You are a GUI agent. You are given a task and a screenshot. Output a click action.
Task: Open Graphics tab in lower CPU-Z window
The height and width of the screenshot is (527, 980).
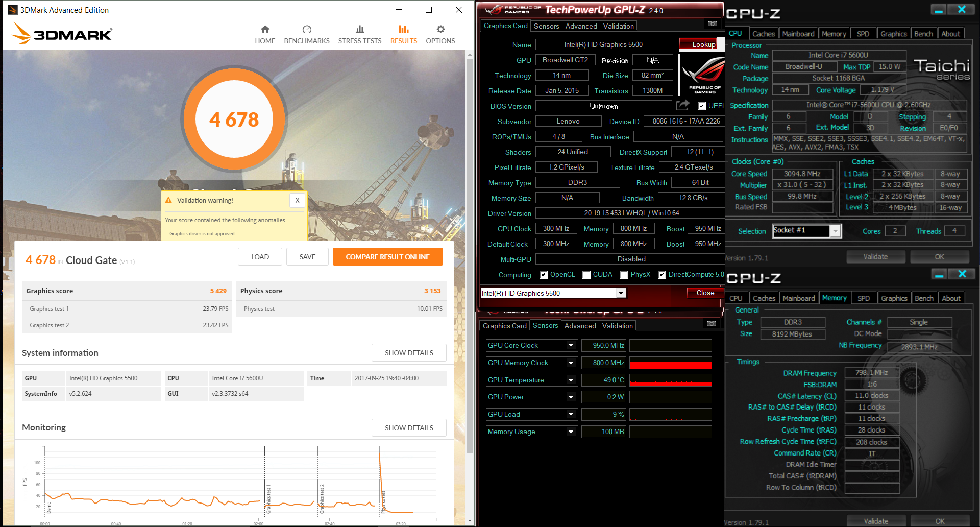(894, 298)
